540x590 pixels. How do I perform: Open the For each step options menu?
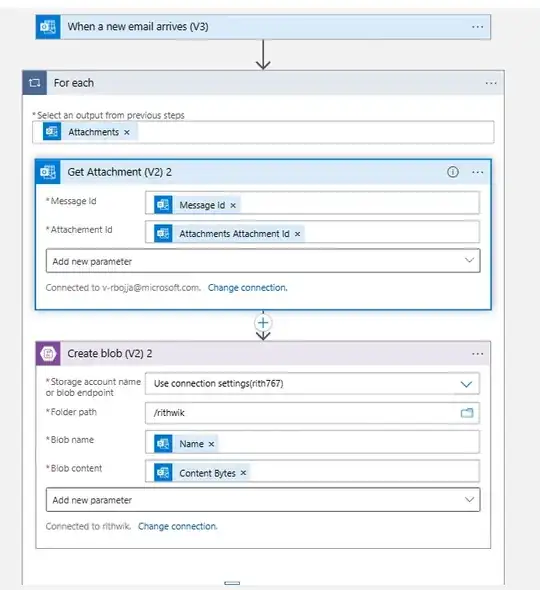pyautogui.click(x=491, y=83)
